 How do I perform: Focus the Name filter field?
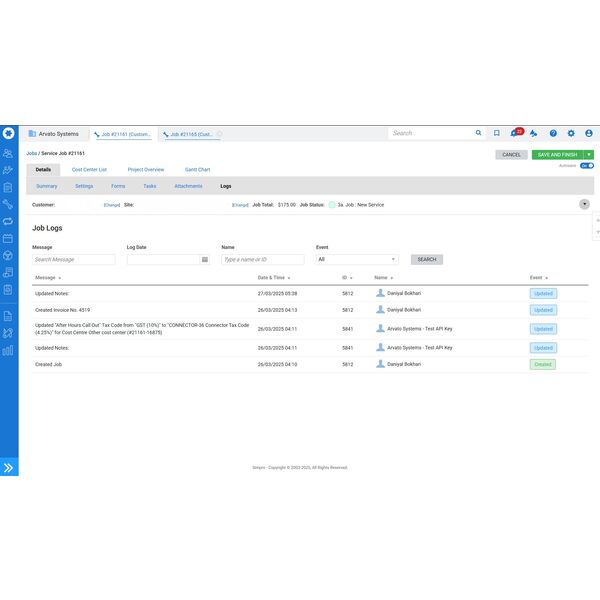262,259
